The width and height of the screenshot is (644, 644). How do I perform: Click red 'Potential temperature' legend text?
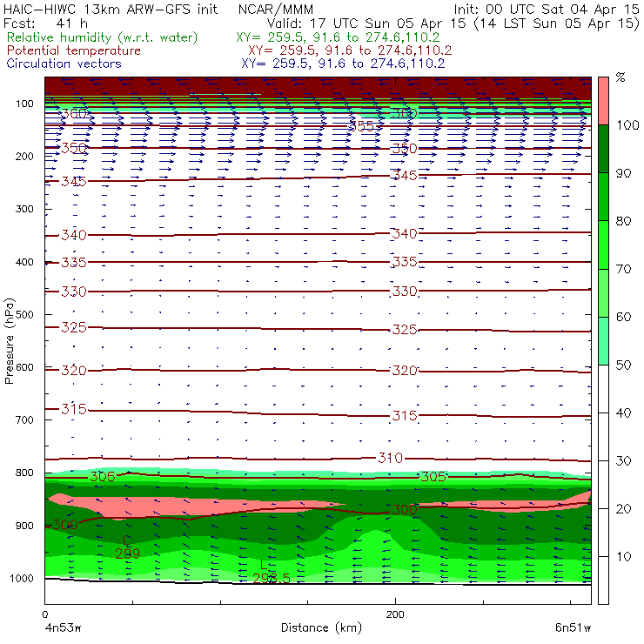click(x=74, y=50)
